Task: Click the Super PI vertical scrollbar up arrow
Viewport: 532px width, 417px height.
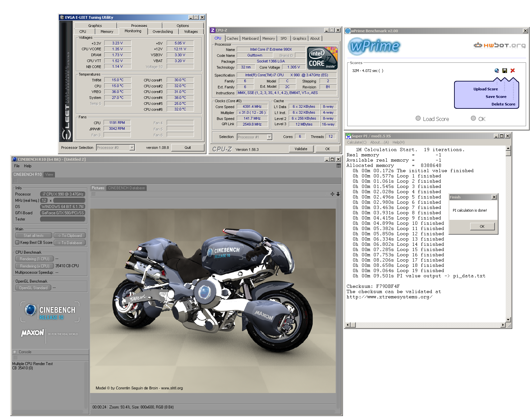Action: point(508,148)
